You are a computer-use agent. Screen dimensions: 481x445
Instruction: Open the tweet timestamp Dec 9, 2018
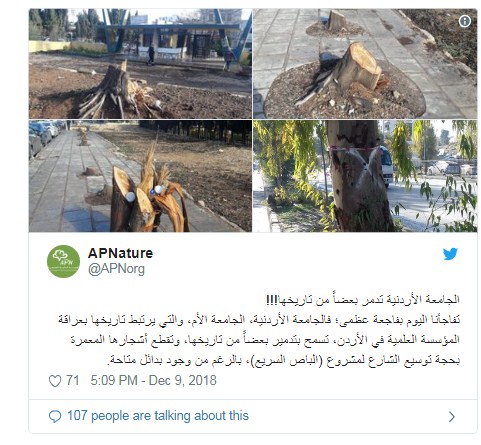(x=183, y=380)
